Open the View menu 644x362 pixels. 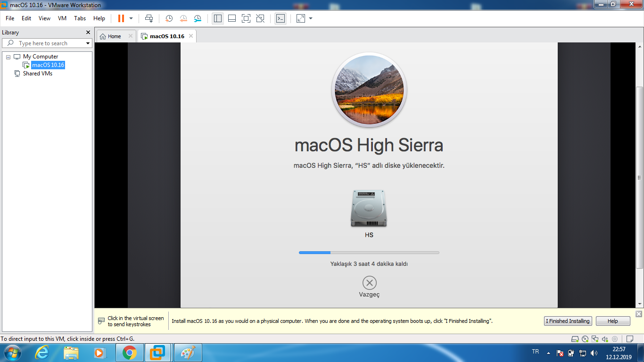click(x=44, y=18)
